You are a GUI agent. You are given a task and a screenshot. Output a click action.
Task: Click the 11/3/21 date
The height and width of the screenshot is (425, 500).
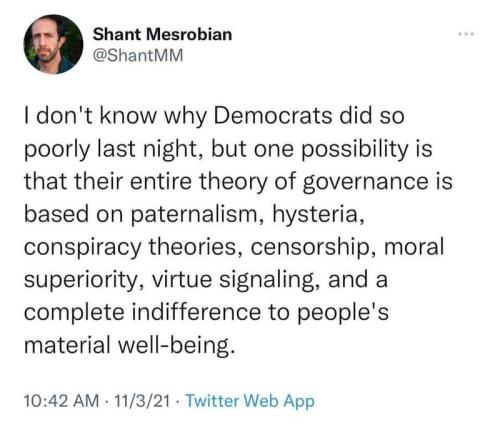click(x=142, y=400)
